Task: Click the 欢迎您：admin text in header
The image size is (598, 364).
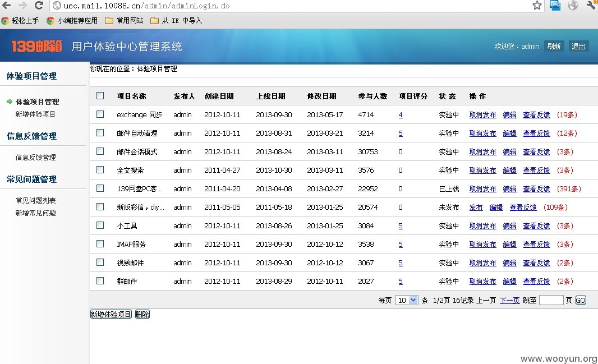Action: [x=517, y=47]
